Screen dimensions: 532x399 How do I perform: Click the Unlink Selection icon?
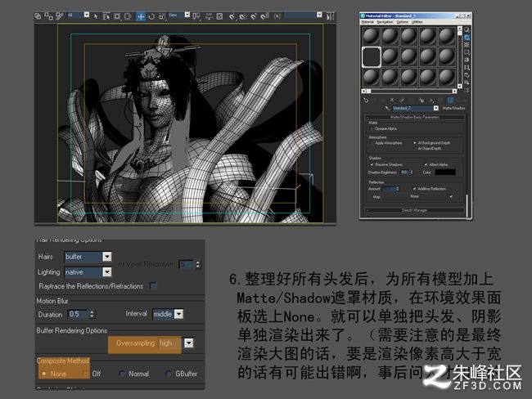point(48,16)
